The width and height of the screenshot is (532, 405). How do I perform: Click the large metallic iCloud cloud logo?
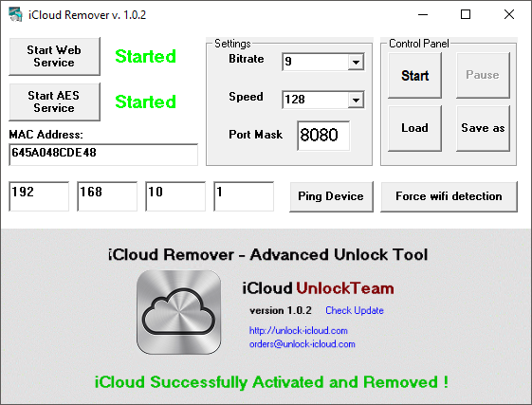click(x=179, y=312)
